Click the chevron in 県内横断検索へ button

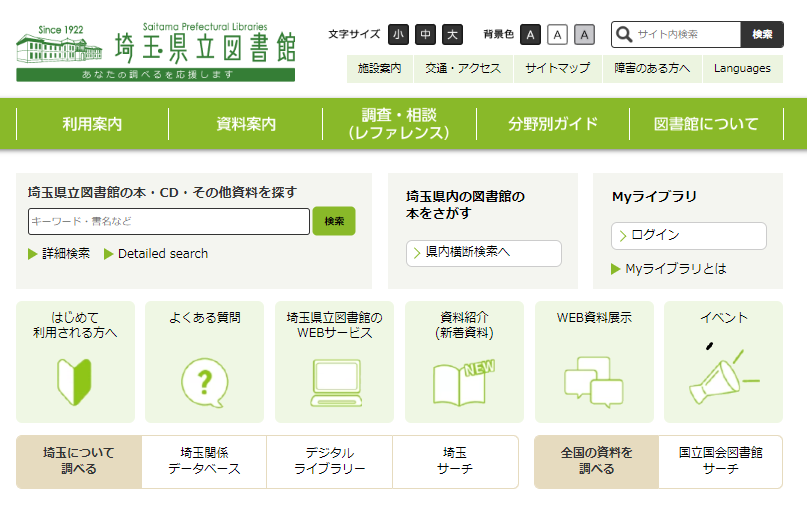(417, 253)
